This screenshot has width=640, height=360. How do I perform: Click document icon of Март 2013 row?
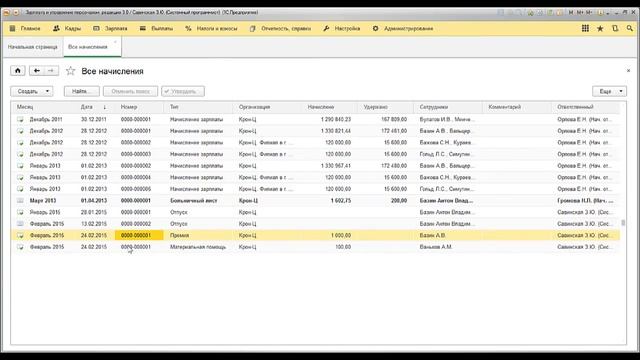tap(20, 200)
